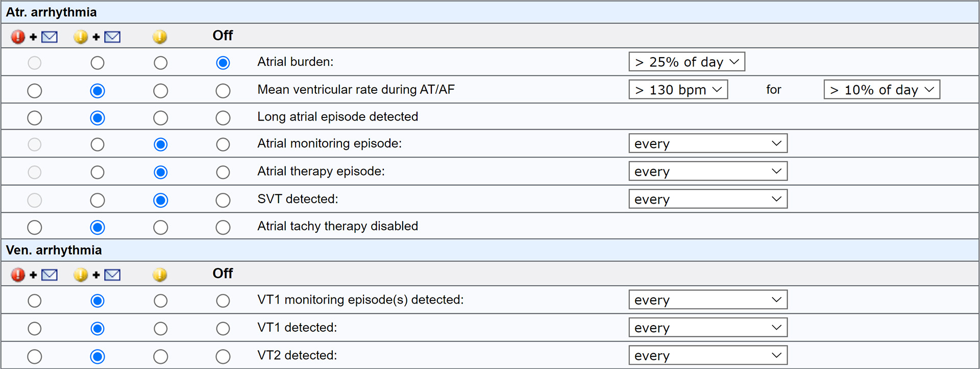This screenshot has width=980, height=369.
Task: Select red alert for VT1 detected
Action: pos(35,328)
